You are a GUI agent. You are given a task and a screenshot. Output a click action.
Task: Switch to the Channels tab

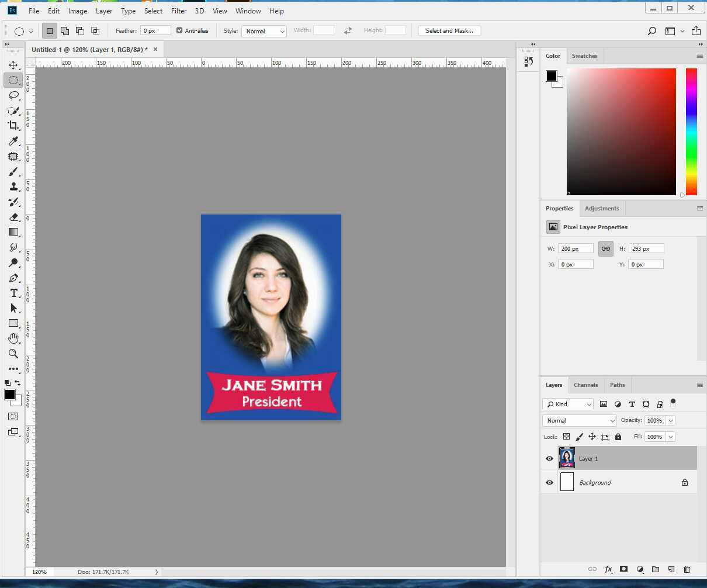(x=586, y=385)
